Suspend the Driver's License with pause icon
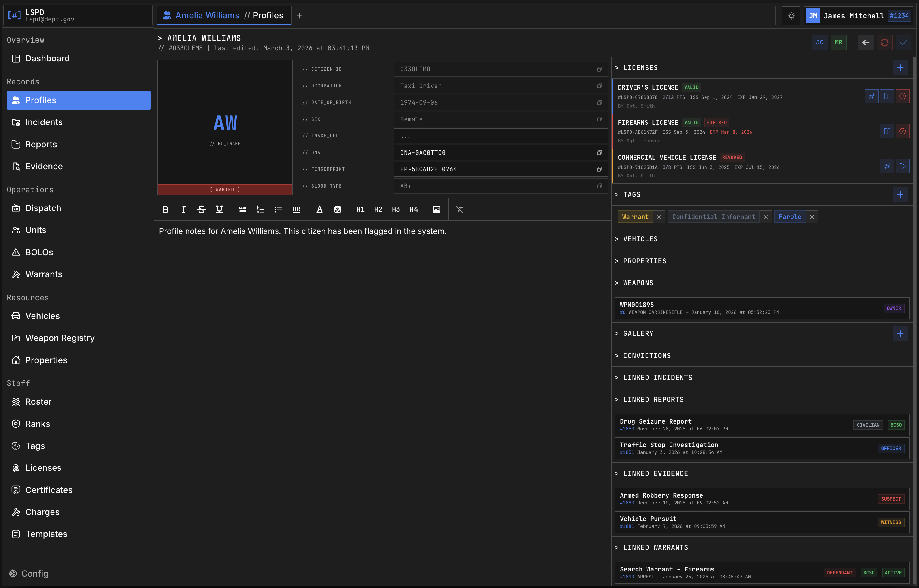This screenshot has height=588, width=919. pos(887,96)
